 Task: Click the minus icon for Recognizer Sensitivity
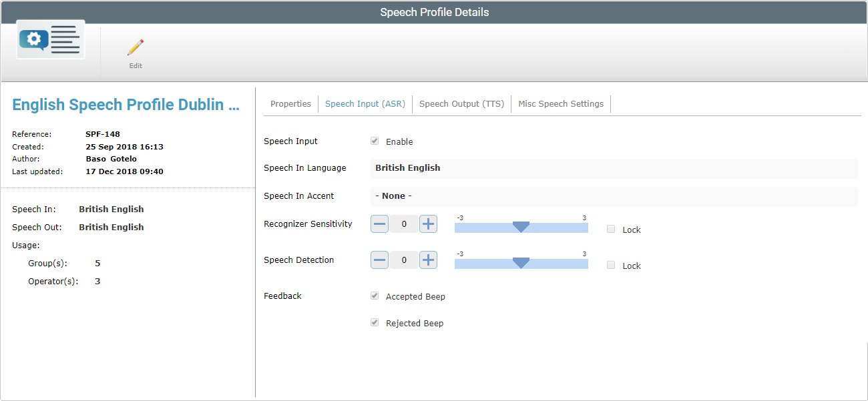pos(379,224)
